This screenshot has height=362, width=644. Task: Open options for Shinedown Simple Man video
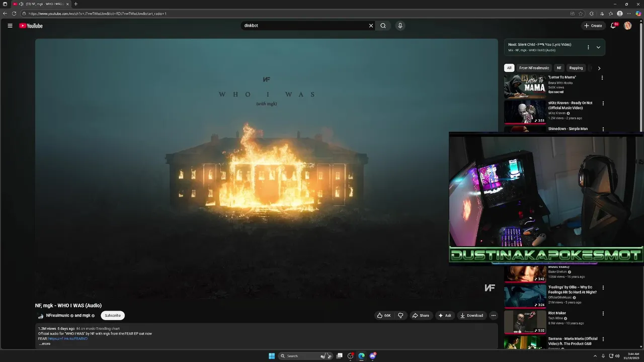tap(603, 129)
